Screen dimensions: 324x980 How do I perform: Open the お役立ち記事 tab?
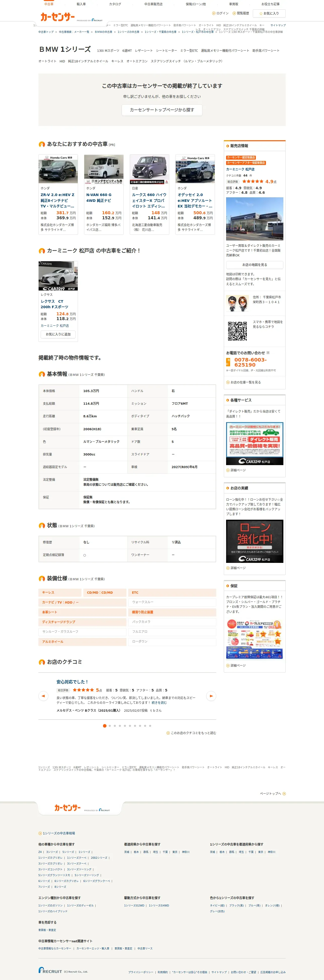click(x=271, y=4)
